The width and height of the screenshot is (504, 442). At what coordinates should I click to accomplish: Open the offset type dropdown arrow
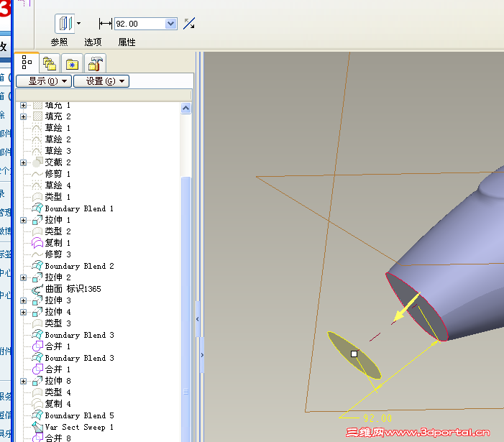[x=79, y=24]
